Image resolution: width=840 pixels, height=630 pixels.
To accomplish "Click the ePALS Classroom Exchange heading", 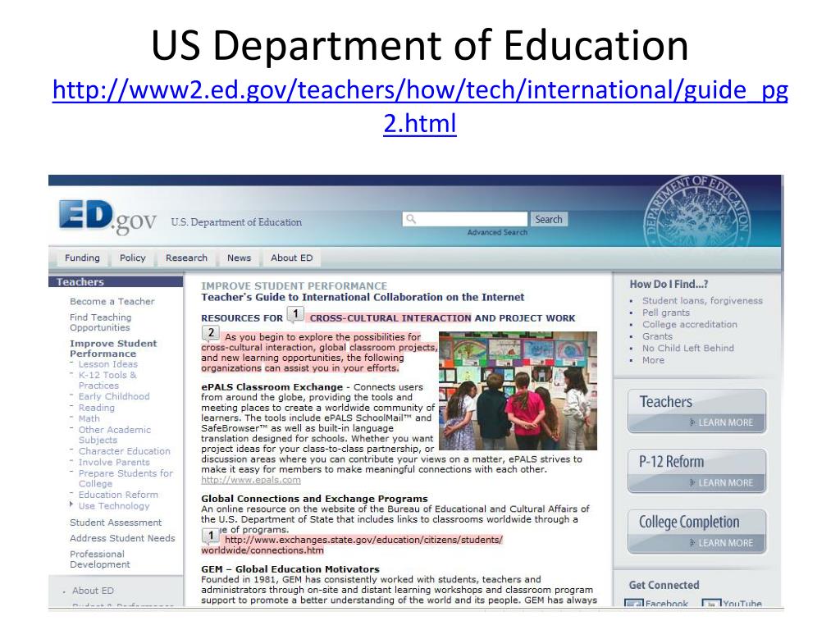I will point(272,387).
